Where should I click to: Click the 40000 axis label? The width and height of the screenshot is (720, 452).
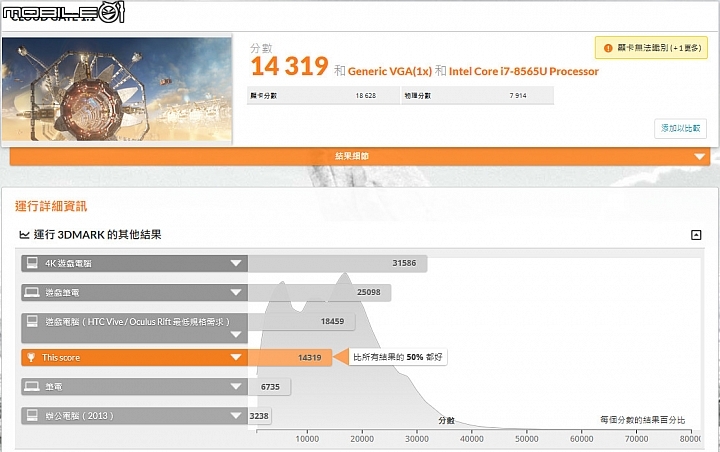pos(472,439)
